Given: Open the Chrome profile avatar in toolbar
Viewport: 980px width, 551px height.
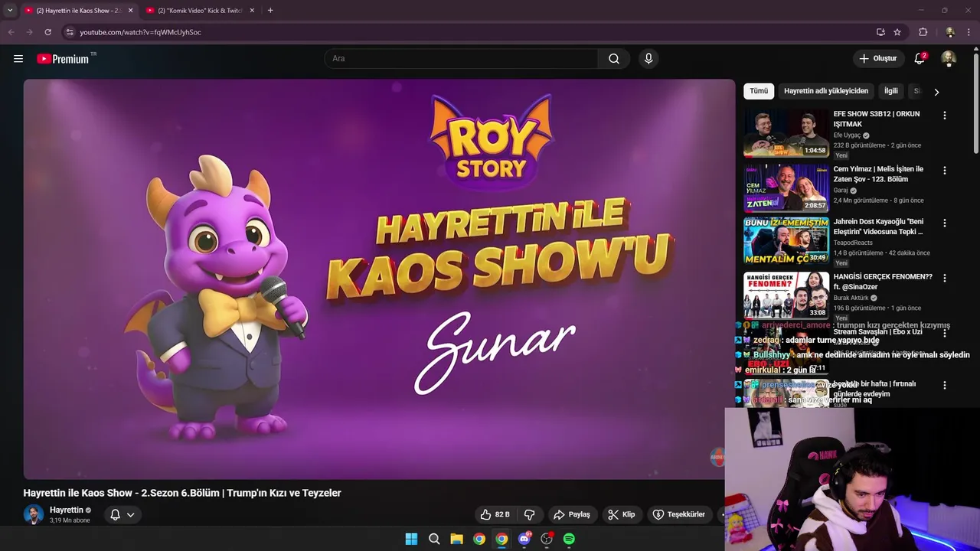Looking at the screenshot, I should click(x=950, y=32).
